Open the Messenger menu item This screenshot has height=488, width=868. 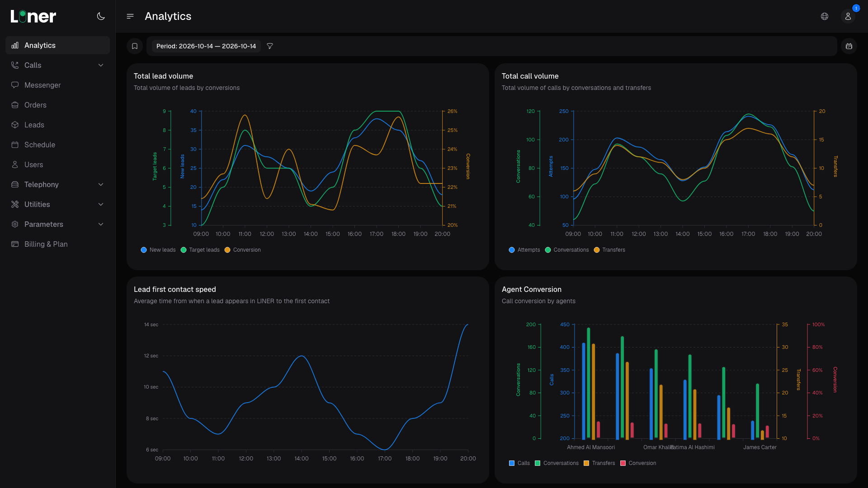pos(57,85)
